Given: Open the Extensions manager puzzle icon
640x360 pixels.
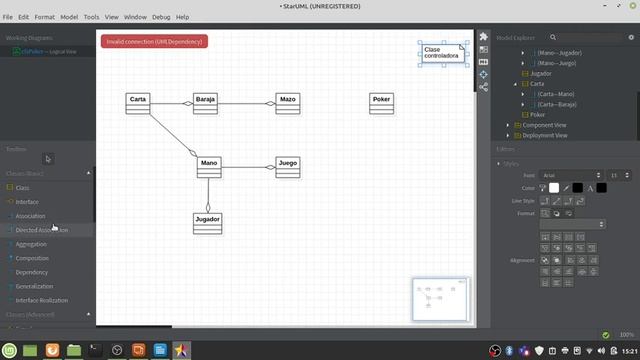Looking at the screenshot, I should point(484,36).
